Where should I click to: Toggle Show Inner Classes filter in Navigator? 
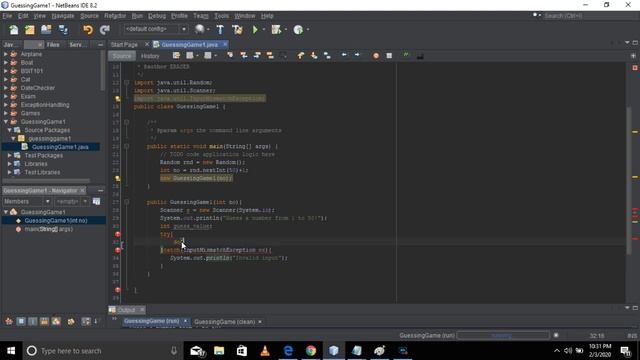point(56,322)
